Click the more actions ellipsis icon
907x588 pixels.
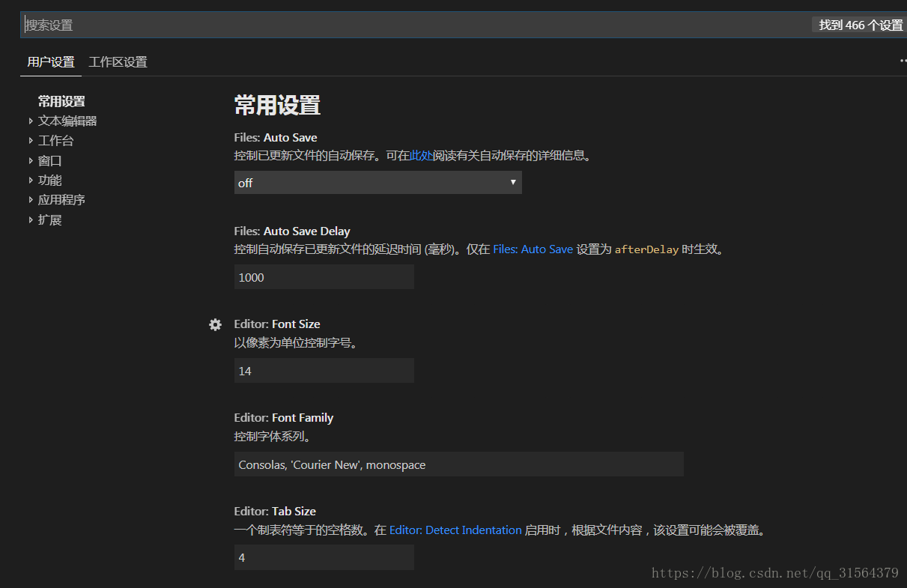pos(903,61)
